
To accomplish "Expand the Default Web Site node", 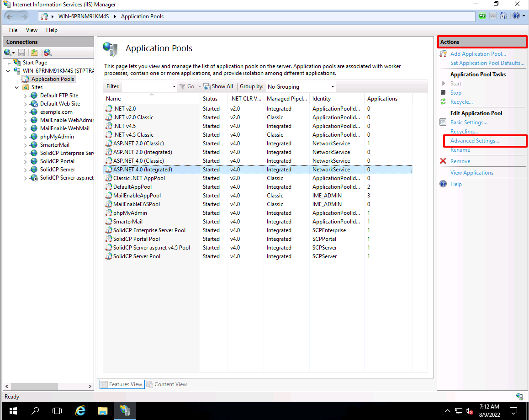I will (25, 104).
